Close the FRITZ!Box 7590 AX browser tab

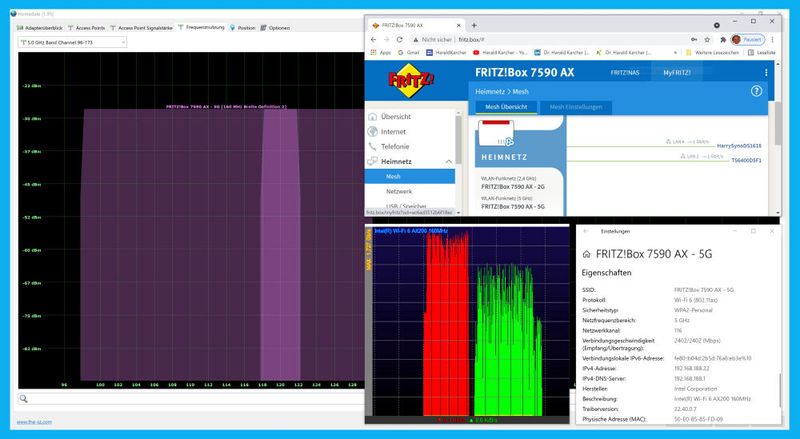click(x=458, y=25)
